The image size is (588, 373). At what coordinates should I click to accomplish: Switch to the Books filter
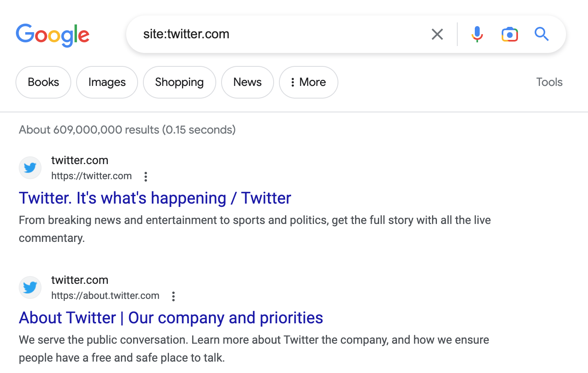click(x=43, y=82)
